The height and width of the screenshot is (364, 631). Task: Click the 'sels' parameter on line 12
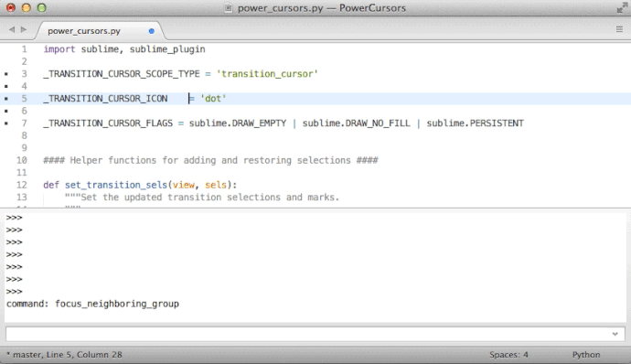(x=216, y=185)
